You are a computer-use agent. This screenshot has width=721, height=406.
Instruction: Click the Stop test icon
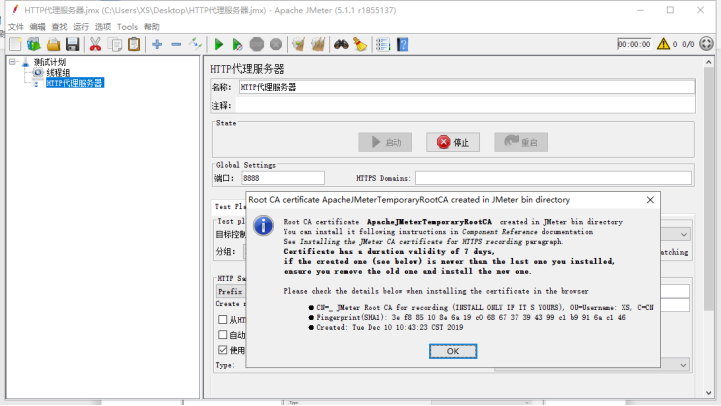click(x=257, y=44)
